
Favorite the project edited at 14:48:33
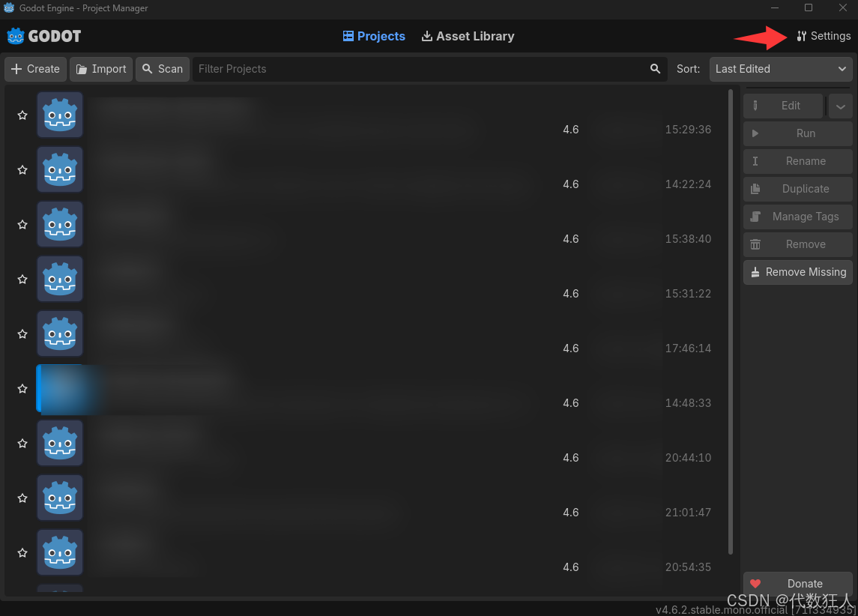[x=22, y=388]
